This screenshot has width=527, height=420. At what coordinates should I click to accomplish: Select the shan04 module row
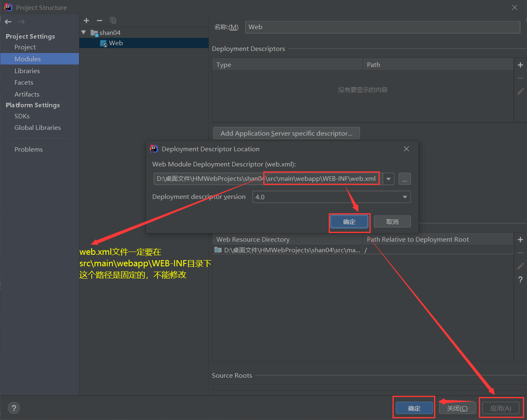click(x=144, y=32)
